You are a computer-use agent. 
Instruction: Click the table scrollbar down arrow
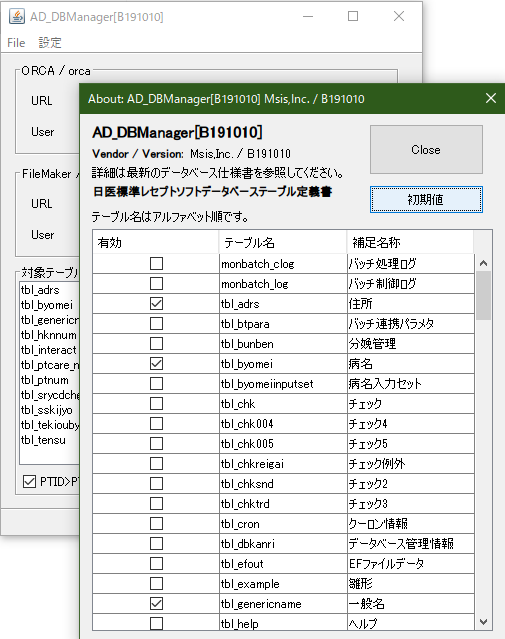483,622
